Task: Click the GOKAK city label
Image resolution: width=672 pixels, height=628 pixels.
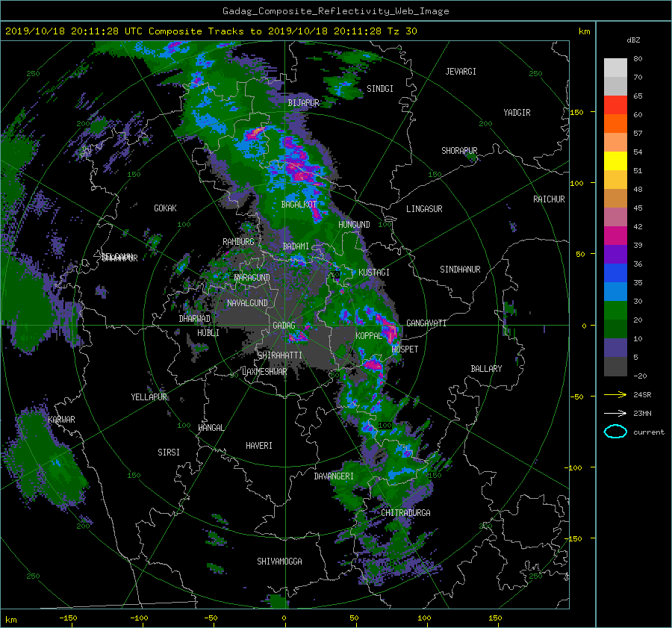Action: (x=165, y=208)
